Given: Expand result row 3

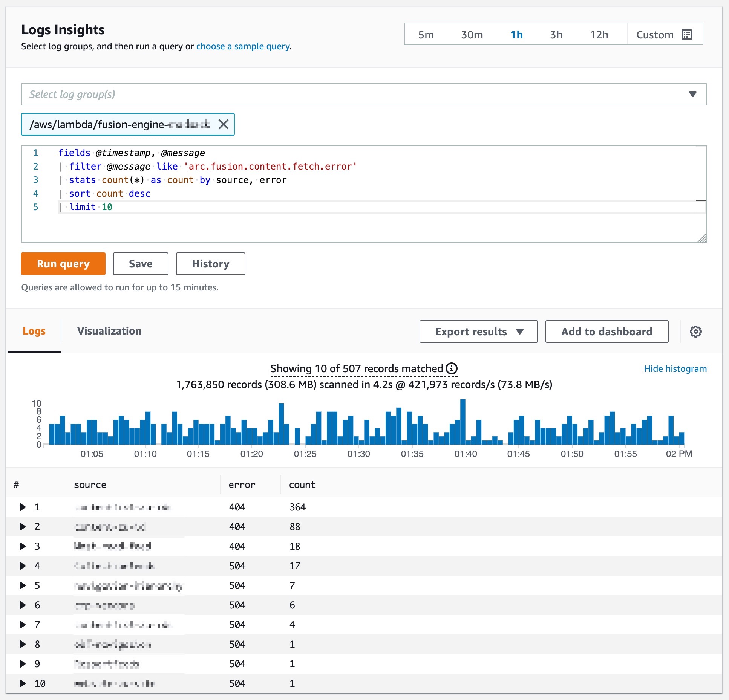Looking at the screenshot, I should click(x=23, y=546).
